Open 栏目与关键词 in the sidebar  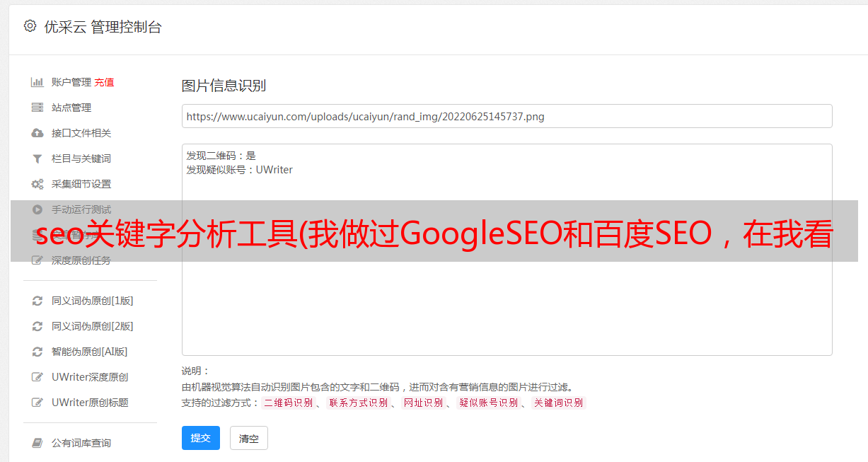(x=81, y=158)
